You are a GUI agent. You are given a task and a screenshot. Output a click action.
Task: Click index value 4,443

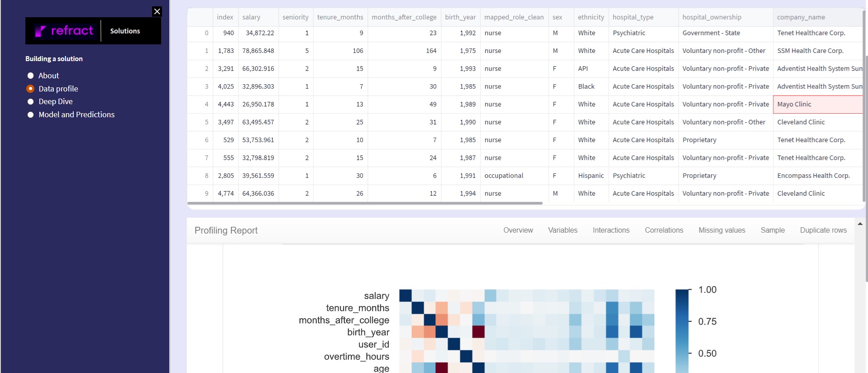click(225, 104)
